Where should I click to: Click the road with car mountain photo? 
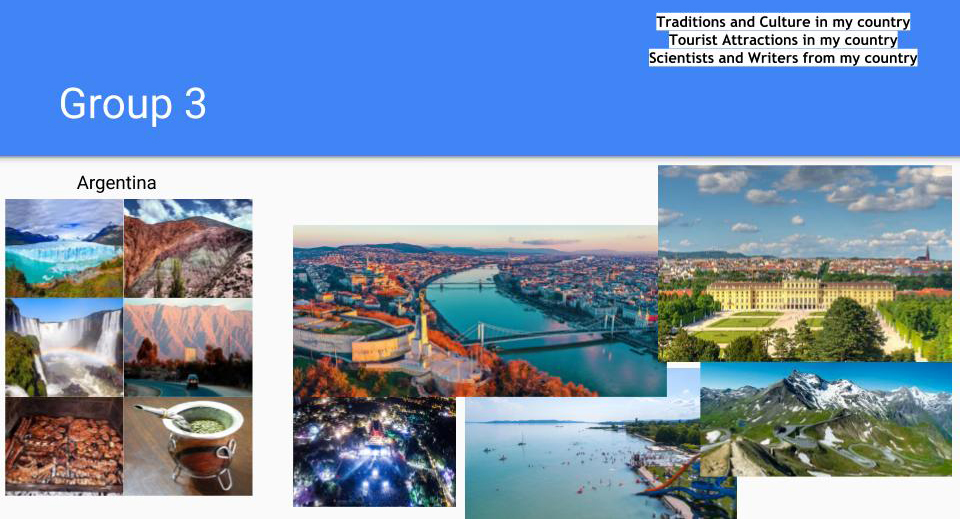(188, 347)
